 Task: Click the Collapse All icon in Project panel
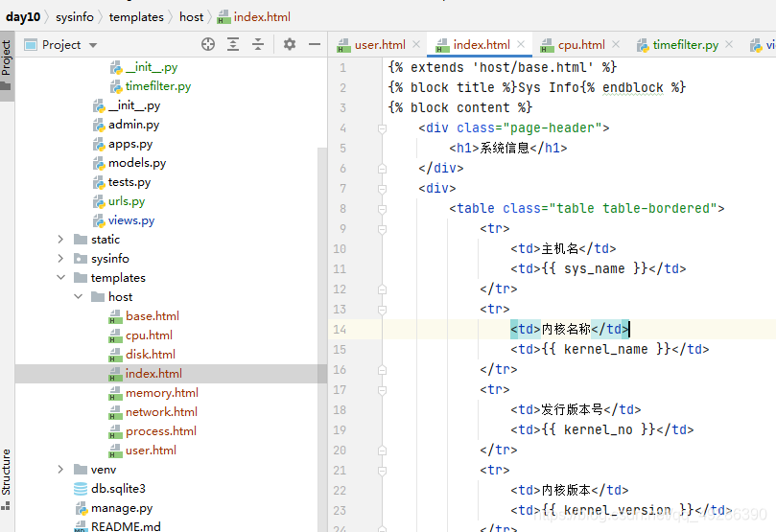click(258, 44)
